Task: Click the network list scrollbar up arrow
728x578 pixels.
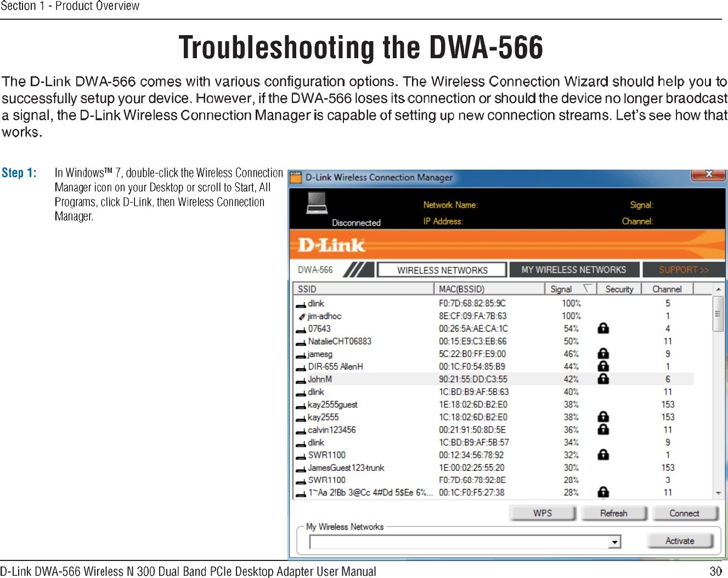Action: point(718,289)
